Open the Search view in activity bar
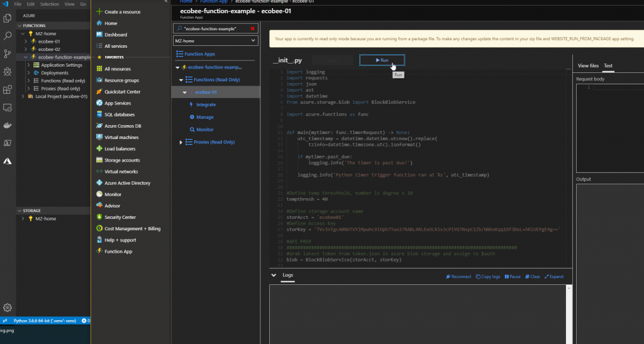The height and width of the screenshot is (344, 644). (8, 36)
